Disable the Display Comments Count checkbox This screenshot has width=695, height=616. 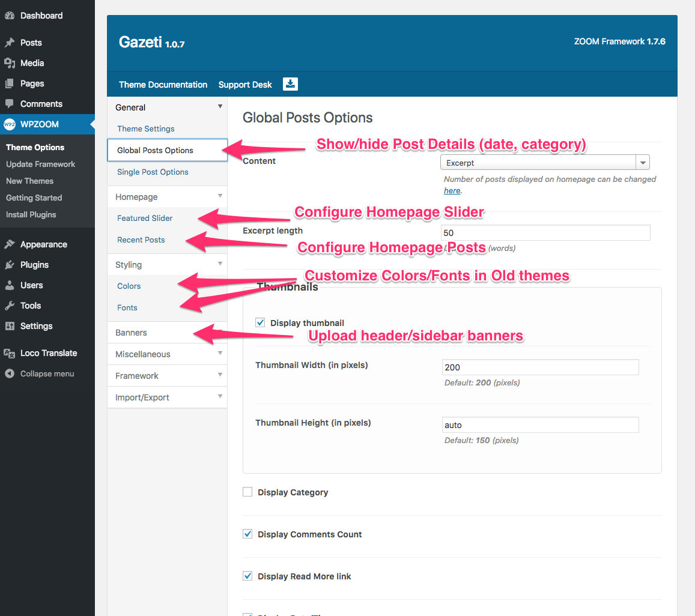[x=247, y=534]
